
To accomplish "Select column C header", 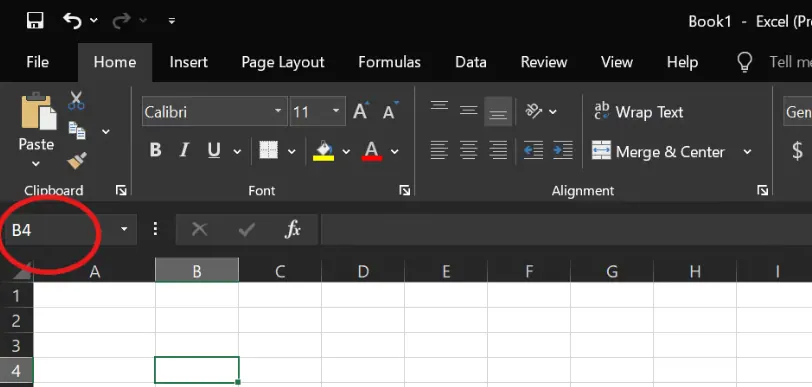I will pyautogui.click(x=280, y=271).
